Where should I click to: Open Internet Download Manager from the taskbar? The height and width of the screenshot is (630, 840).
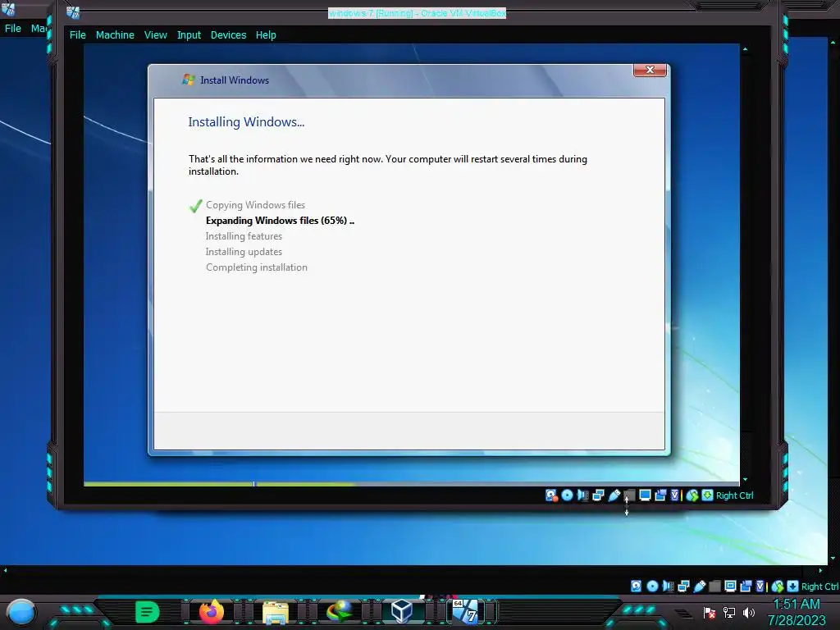coord(339,611)
